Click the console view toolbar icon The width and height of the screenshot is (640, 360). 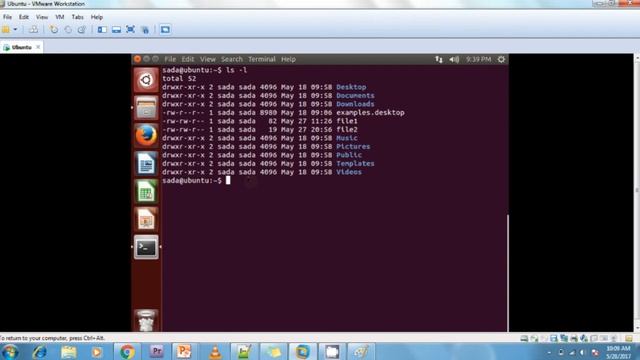pyautogui.click(x=165, y=29)
